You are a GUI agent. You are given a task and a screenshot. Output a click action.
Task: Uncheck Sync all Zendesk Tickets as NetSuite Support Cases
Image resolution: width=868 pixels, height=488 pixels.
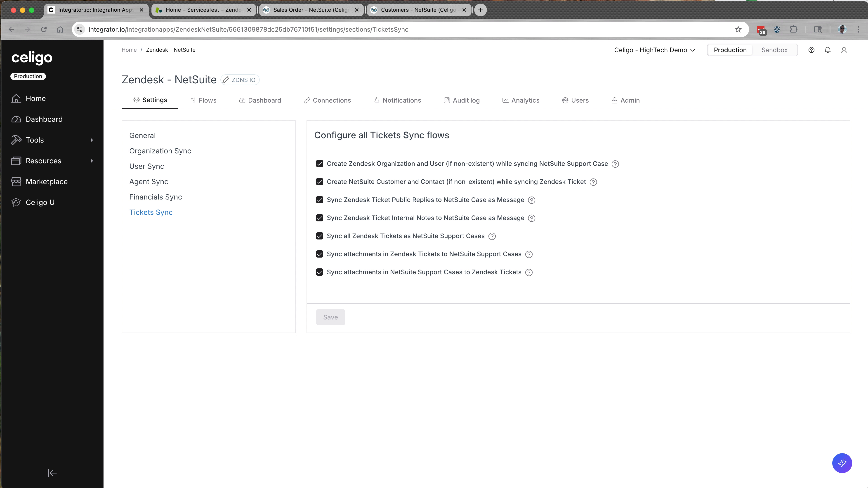click(x=319, y=236)
